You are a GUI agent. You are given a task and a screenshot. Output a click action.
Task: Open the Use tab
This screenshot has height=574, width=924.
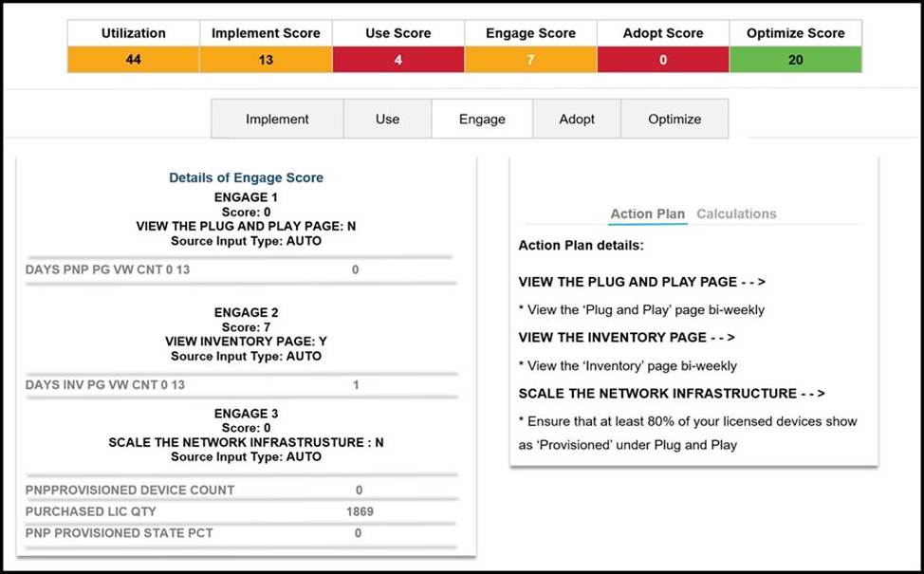pyautogui.click(x=387, y=120)
